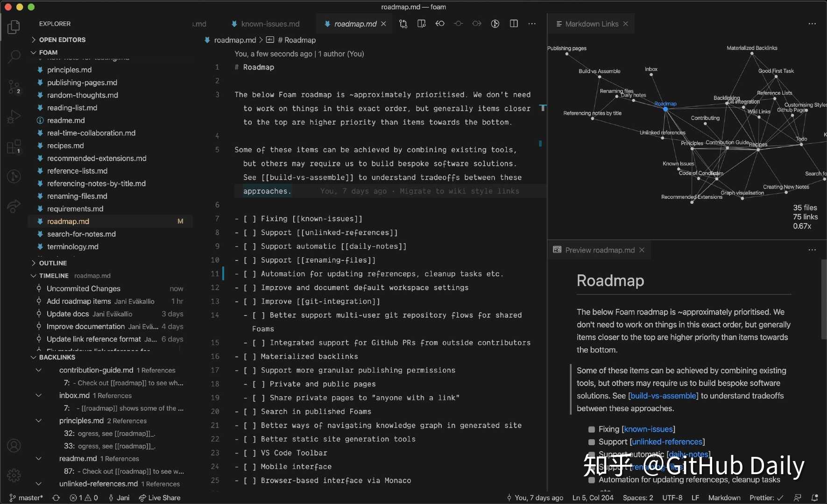Check the Support automatic daily-notes checkbox

(592, 455)
